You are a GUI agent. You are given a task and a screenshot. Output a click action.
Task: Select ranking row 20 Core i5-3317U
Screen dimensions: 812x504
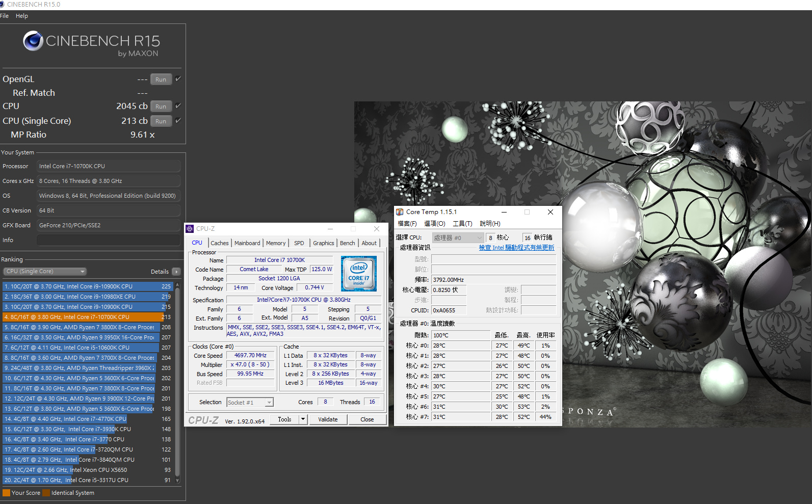pyautogui.click(x=88, y=480)
